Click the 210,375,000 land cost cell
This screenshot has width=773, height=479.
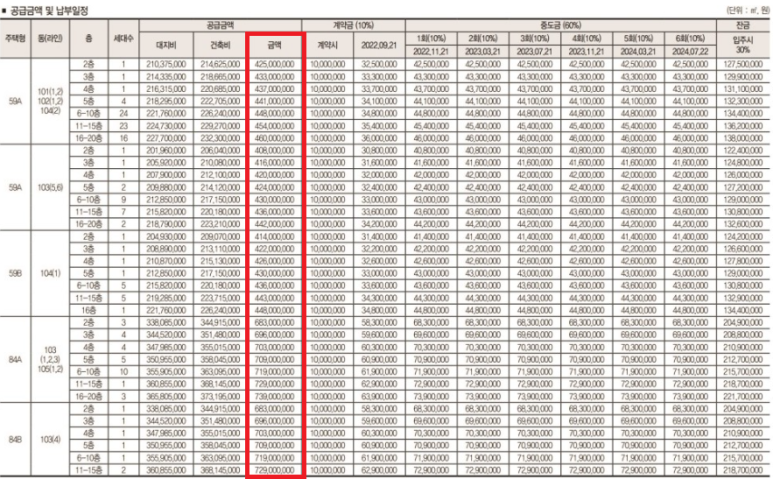[166, 64]
